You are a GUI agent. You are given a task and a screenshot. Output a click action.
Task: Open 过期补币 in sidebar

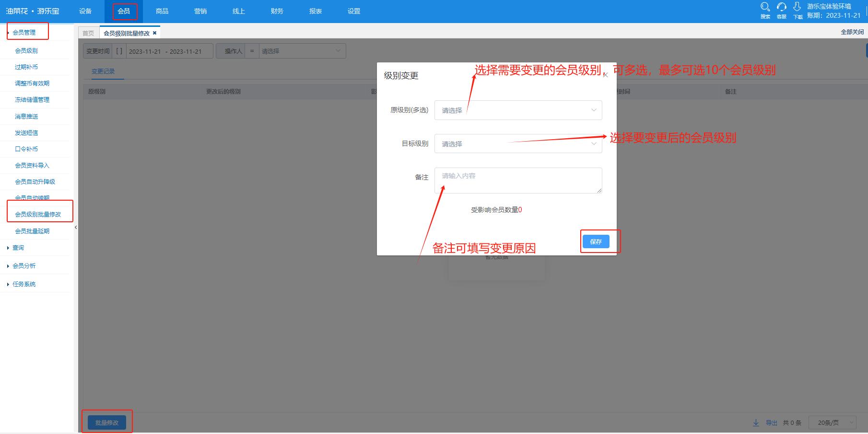(26, 67)
